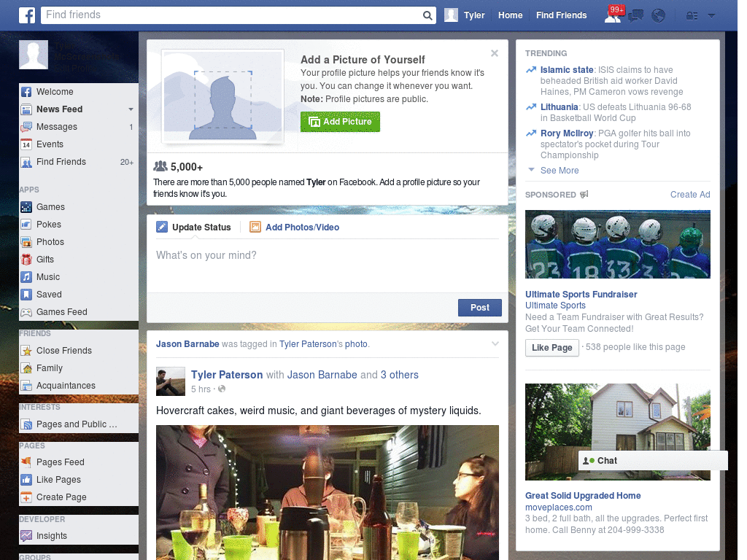Image resolution: width=747 pixels, height=560 pixels.
Task: Open the Messenger messages icon in top bar
Action: (635, 15)
